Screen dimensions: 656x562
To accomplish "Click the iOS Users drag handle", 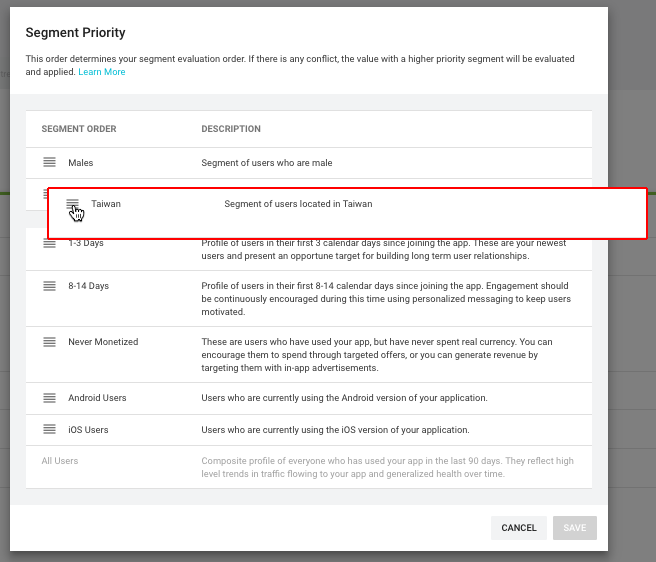I will click(x=49, y=430).
